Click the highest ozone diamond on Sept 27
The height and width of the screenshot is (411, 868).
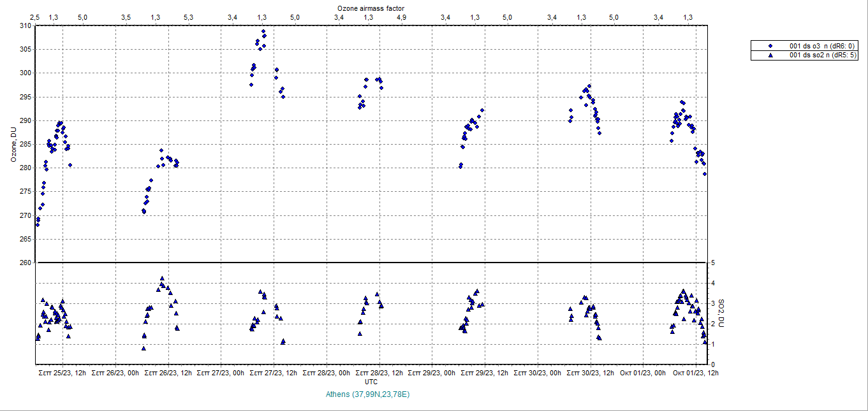pos(263,31)
